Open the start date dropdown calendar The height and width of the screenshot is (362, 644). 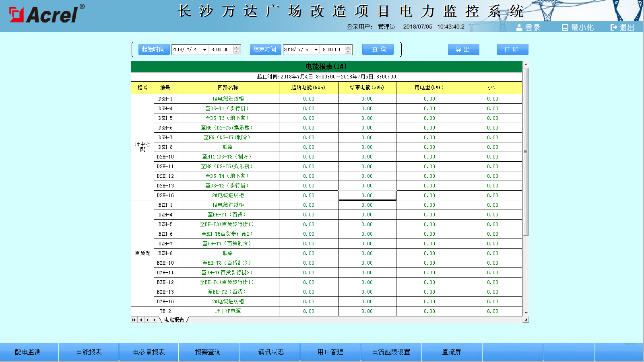(x=204, y=50)
